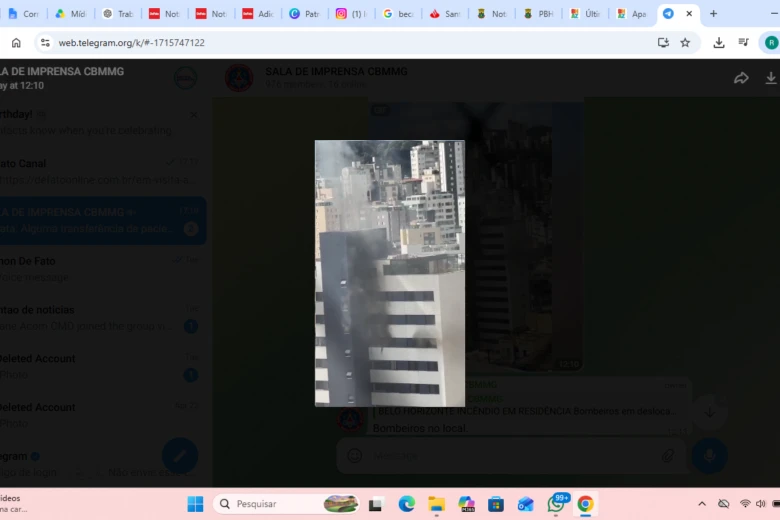The height and width of the screenshot is (520, 780).
Task: Launch Microsoft Edge from the taskbar
Action: coord(406,504)
